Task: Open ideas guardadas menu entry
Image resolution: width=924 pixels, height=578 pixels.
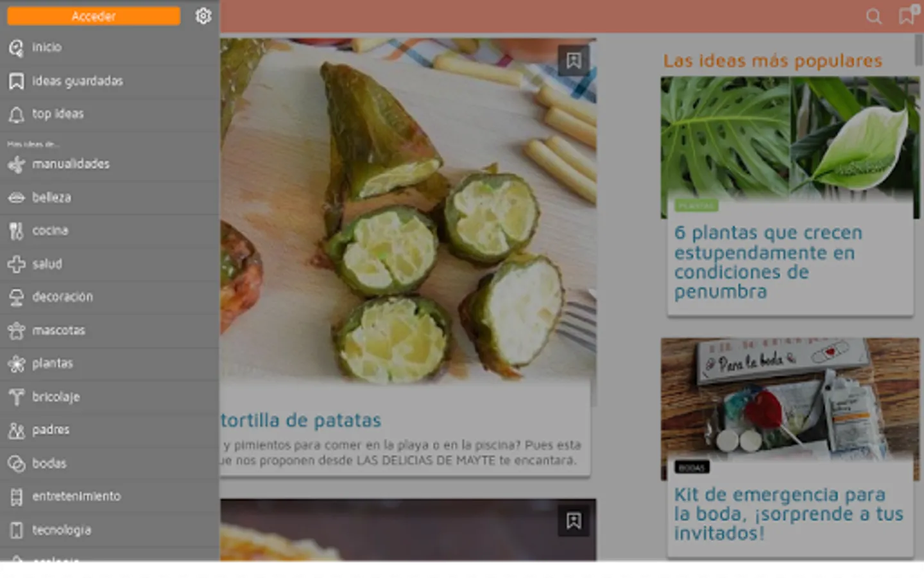Action: click(78, 81)
